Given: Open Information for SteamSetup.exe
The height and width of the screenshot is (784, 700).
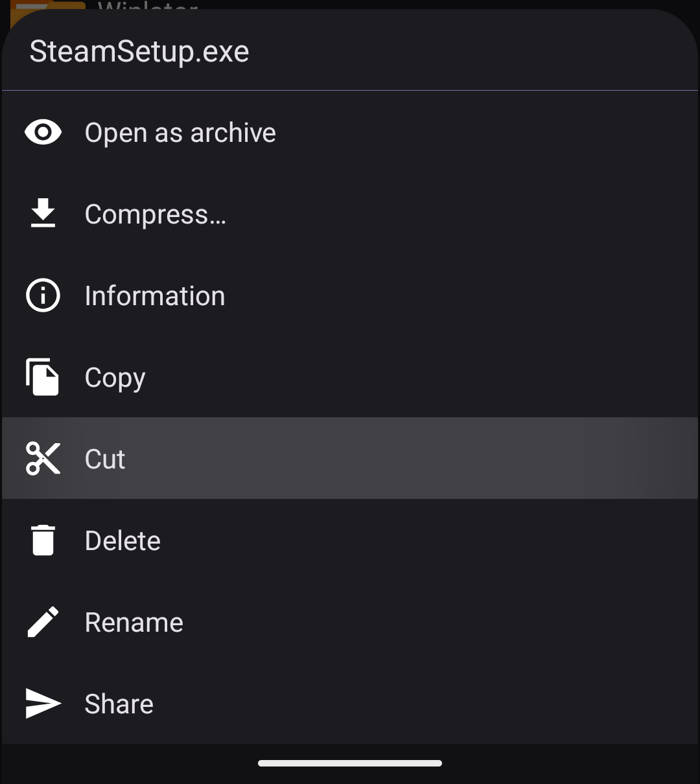Looking at the screenshot, I should tap(155, 296).
